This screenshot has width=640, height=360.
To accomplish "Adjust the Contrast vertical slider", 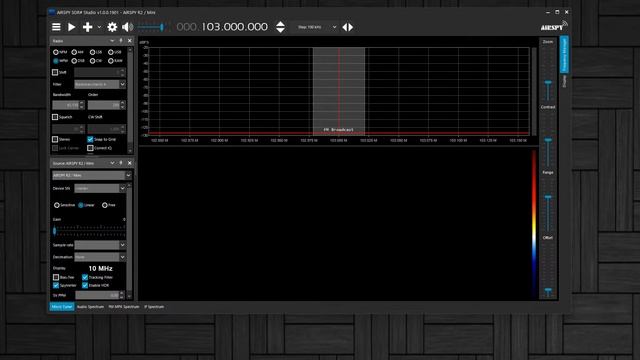I will pos(548,139).
